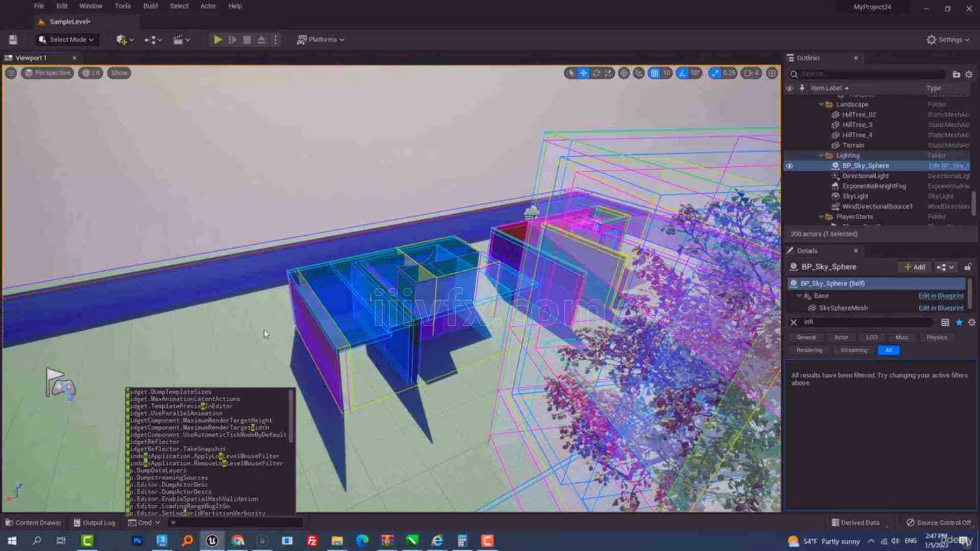Click the viewport layout maximize icon
The height and width of the screenshot is (551, 980).
(772, 73)
